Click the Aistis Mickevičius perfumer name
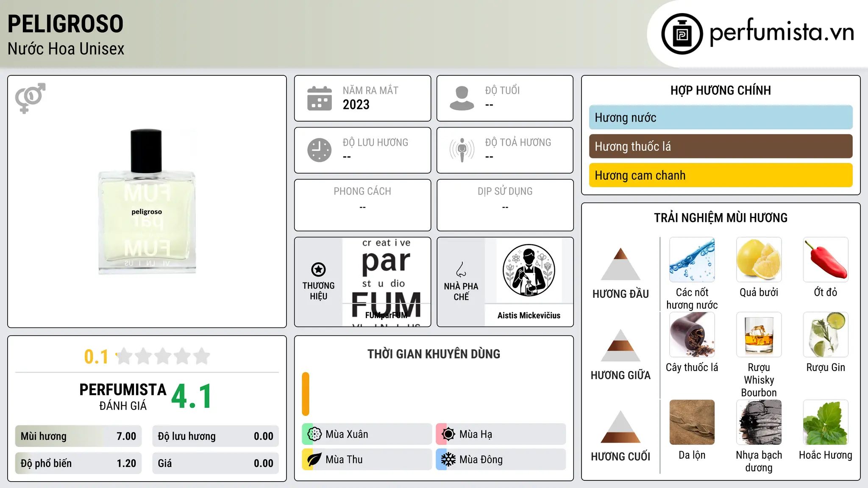The width and height of the screenshot is (868, 488). (x=529, y=315)
